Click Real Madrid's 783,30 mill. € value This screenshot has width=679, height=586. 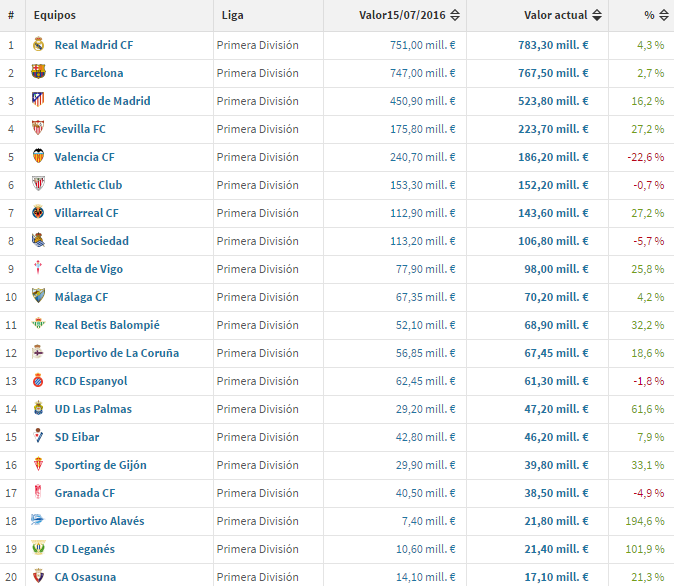tap(553, 45)
